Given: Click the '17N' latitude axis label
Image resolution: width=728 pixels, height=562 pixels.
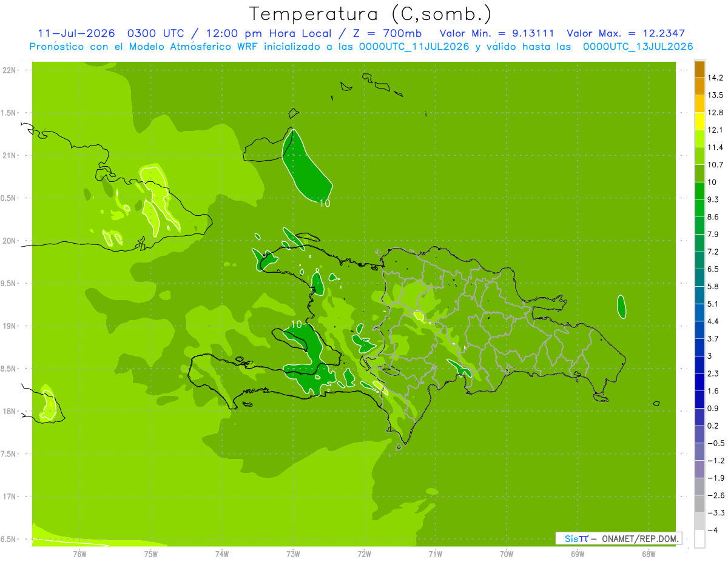Looking at the screenshot, I should (x=9, y=497).
